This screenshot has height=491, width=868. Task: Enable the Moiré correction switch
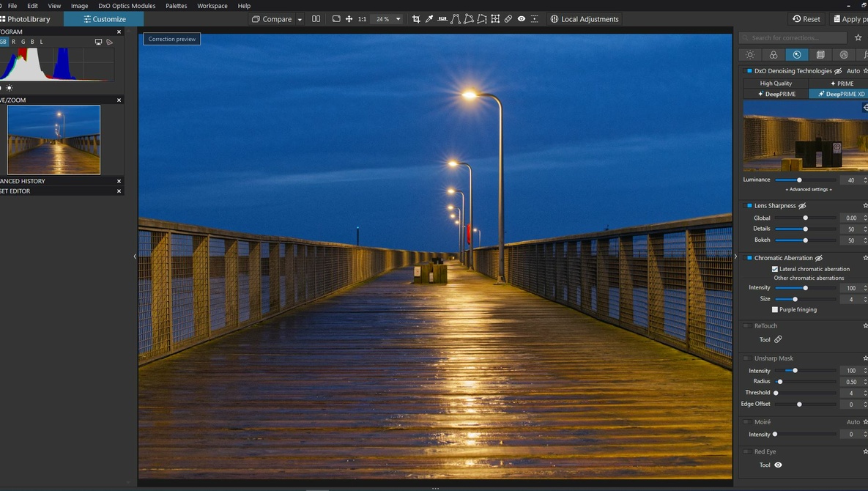coord(747,422)
